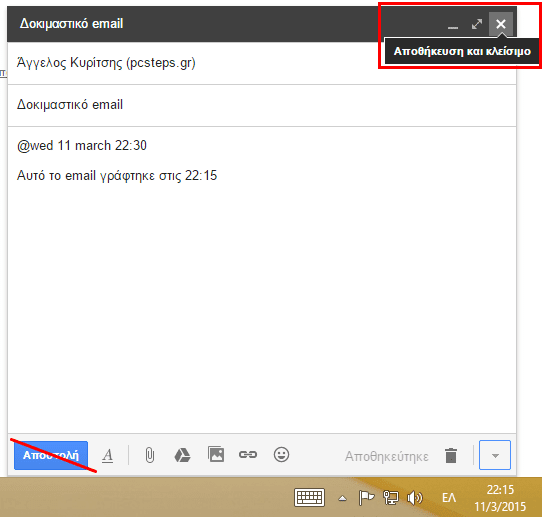
Task: Open the touch keyboard from the taskbar
Action: 309,497
